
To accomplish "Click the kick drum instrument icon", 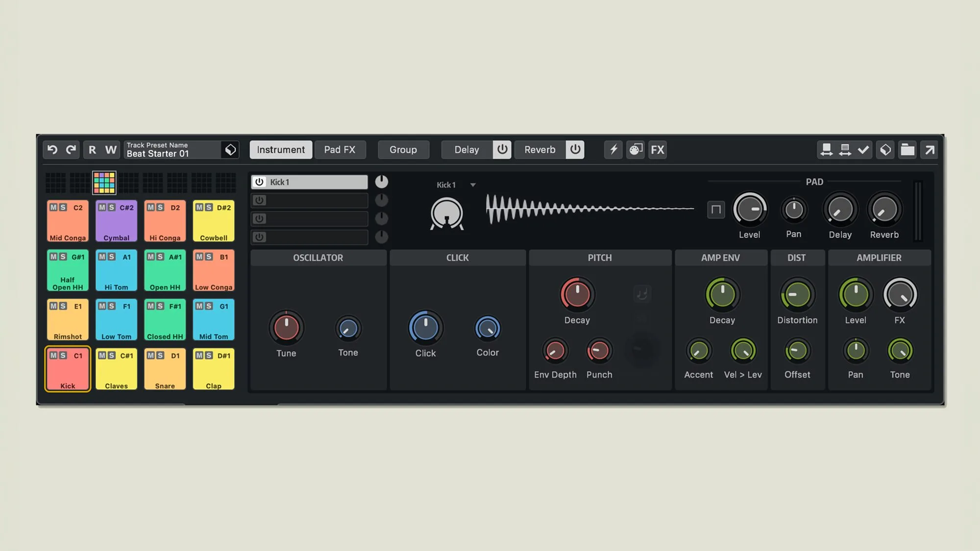I will 447,214.
